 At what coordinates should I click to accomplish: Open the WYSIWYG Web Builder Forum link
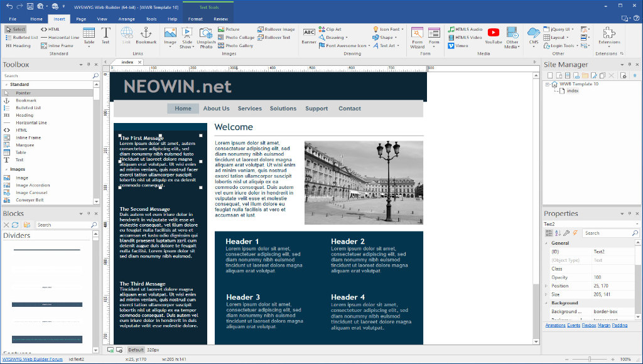tap(33, 359)
